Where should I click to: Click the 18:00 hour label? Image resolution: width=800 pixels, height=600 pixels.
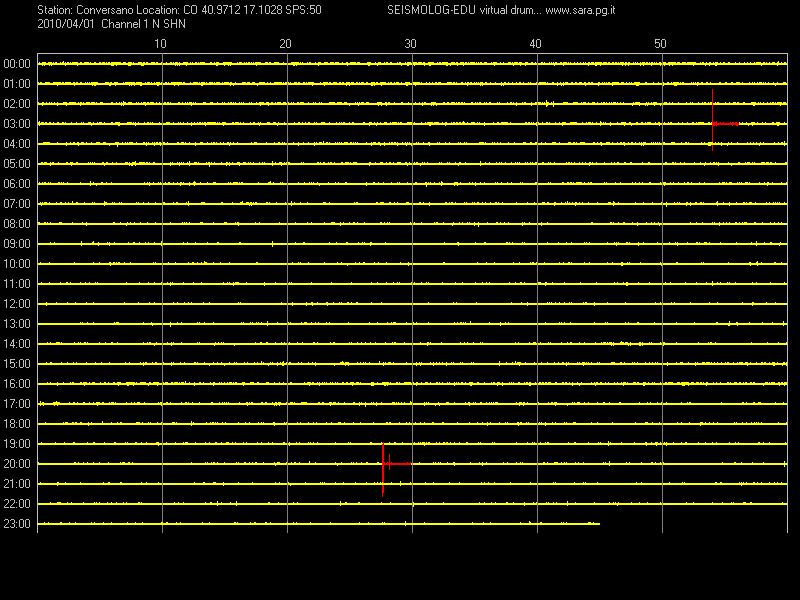(x=17, y=423)
